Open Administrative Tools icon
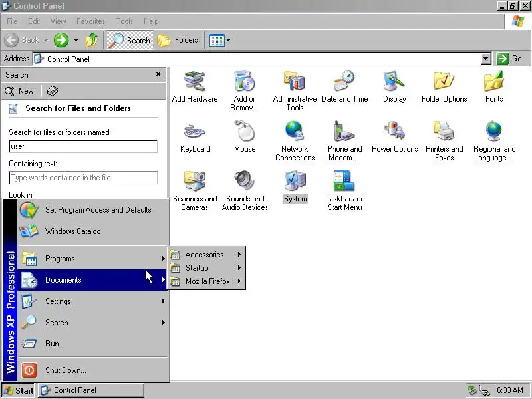 tap(295, 91)
